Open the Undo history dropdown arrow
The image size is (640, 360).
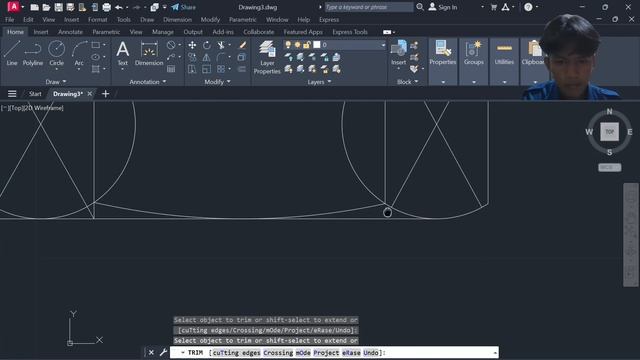point(127,7)
